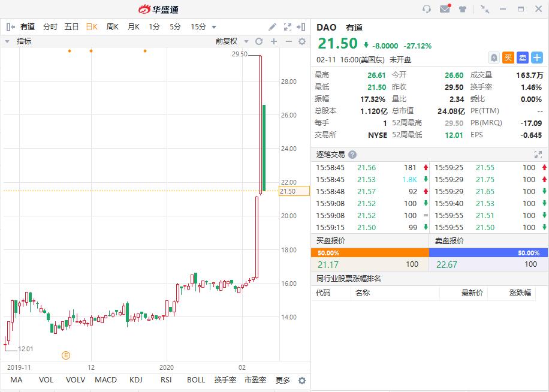Select the pencil drawing tool
Viewport: 549px width, 392px height.
(272, 26)
